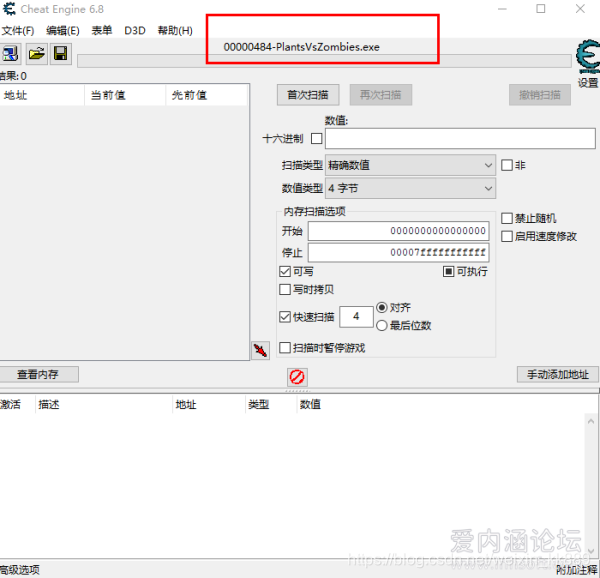This screenshot has height=578, width=600.
Task: Click the red clear list icon
Action: point(297,377)
